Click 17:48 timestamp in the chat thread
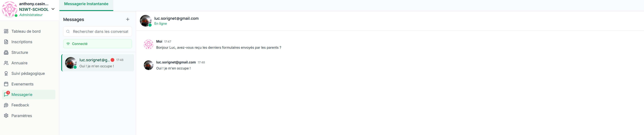 (x=201, y=63)
